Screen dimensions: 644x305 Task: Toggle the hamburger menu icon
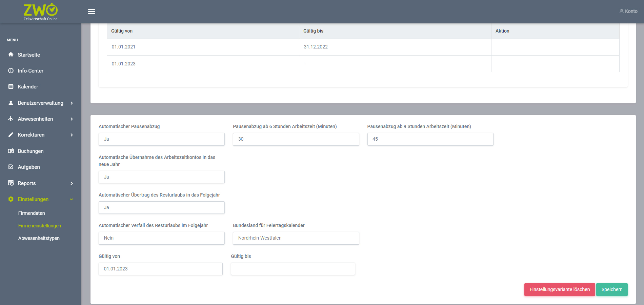click(92, 12)
